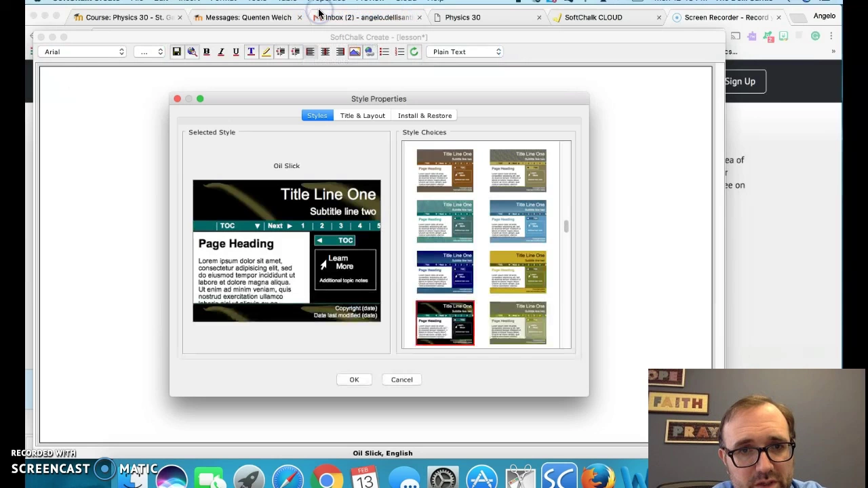Open the font size dropdown
Viewport: 868px width, 488px height.
(x=150, y=52)
